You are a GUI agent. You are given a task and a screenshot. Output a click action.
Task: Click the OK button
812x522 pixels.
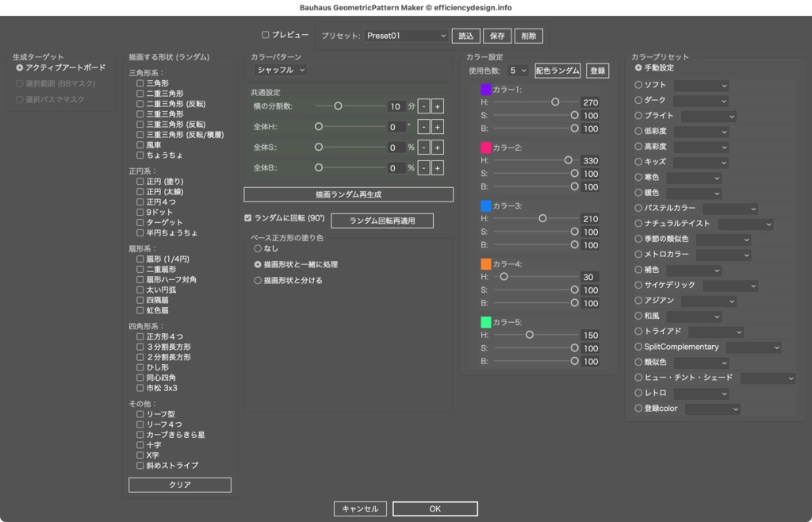435,509
